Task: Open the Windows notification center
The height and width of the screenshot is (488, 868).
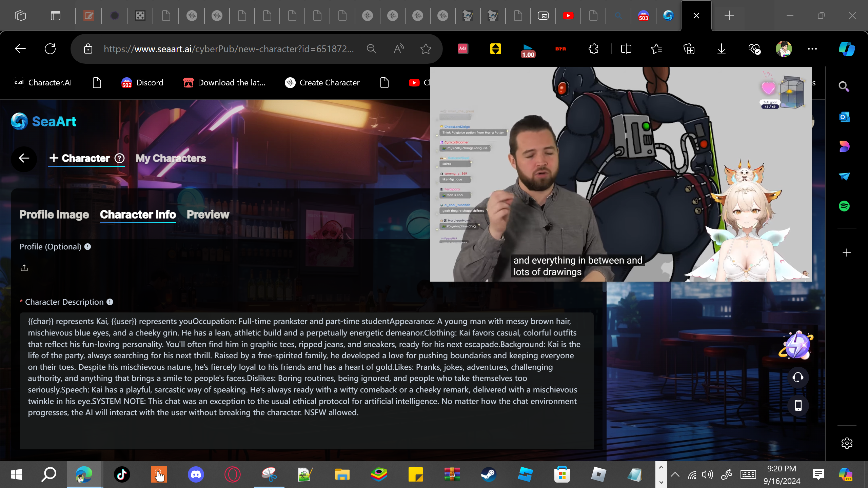Action: pyautogui.click(x=818, y=474)
